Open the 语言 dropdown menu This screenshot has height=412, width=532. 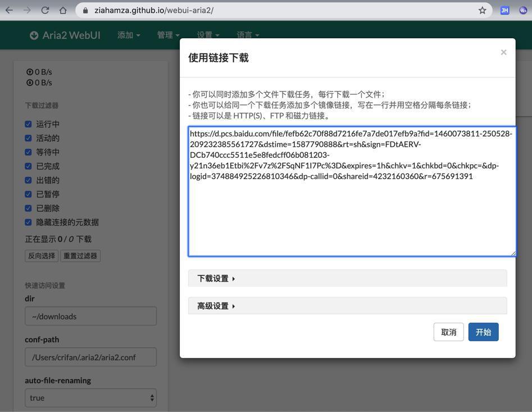[x=248, y=35]
